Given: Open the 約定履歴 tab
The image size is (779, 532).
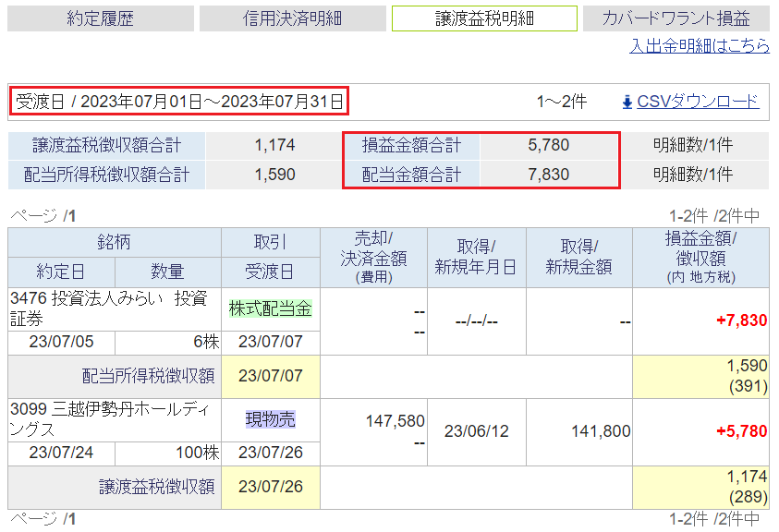Looking at the screenshot, I should coord(101,18).
